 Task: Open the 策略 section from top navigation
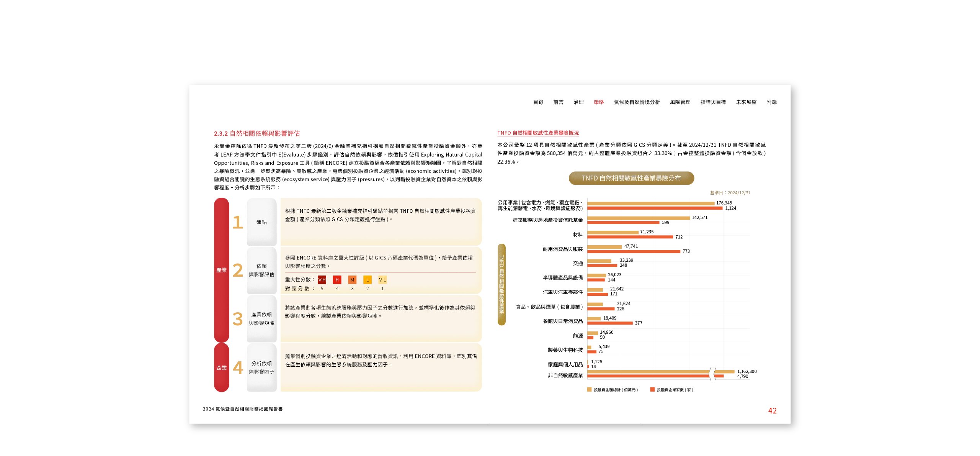598,102
